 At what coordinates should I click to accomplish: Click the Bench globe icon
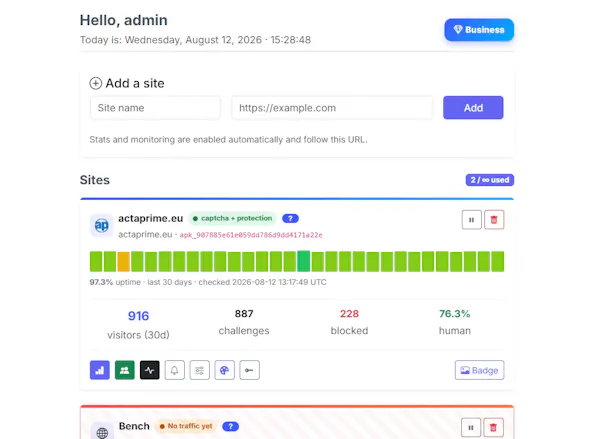(102, 432)
